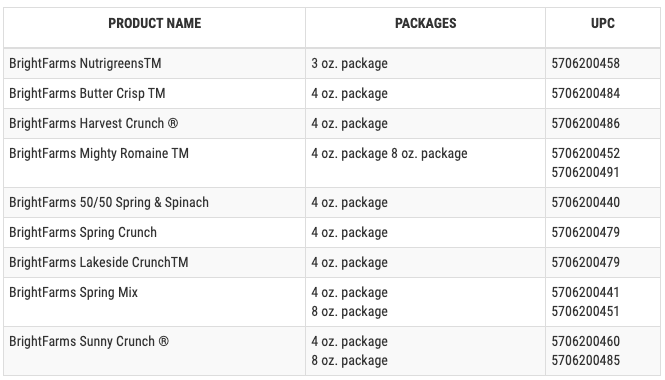Click UPC 5706200458

(x=585, y=63)
